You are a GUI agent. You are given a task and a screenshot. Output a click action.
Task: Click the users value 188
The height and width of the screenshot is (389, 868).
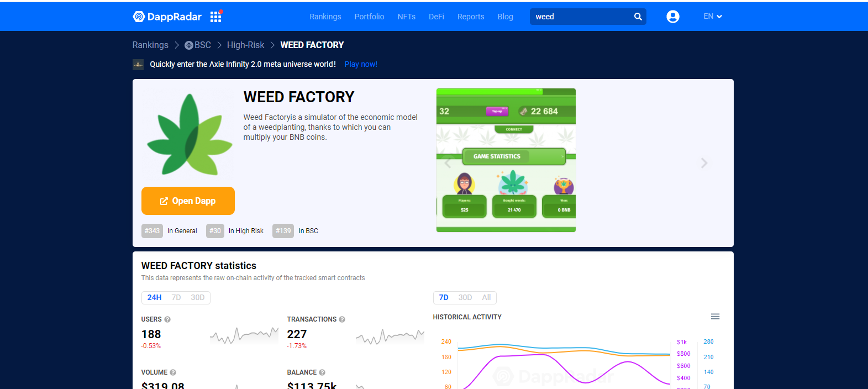pyautogui.click(x=151, y=334)
